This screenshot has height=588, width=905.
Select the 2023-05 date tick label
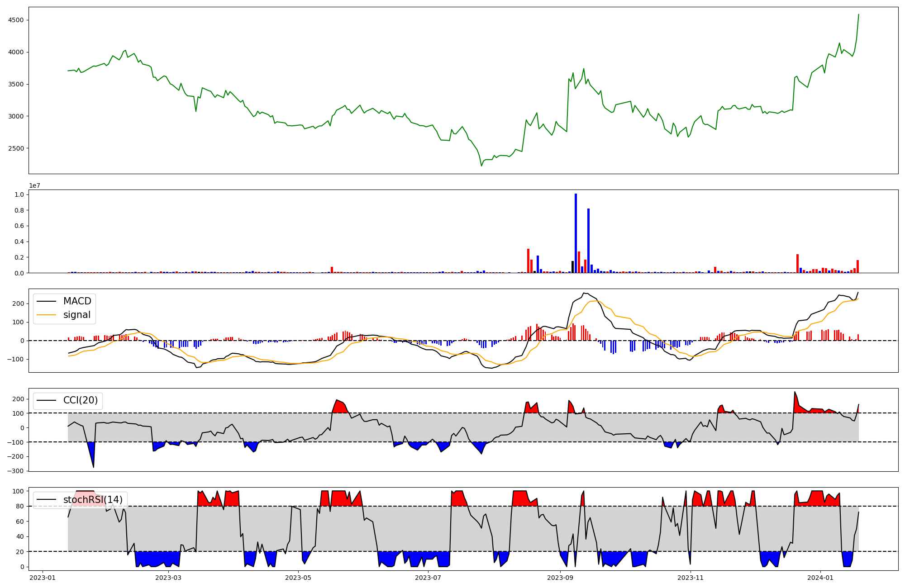tap(299, 578)
